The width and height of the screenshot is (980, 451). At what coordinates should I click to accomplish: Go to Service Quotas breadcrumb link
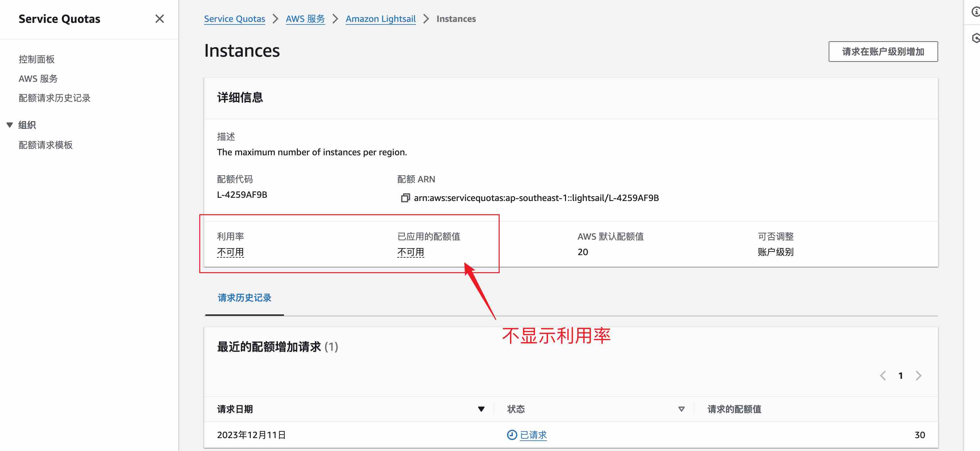point(234,19)
